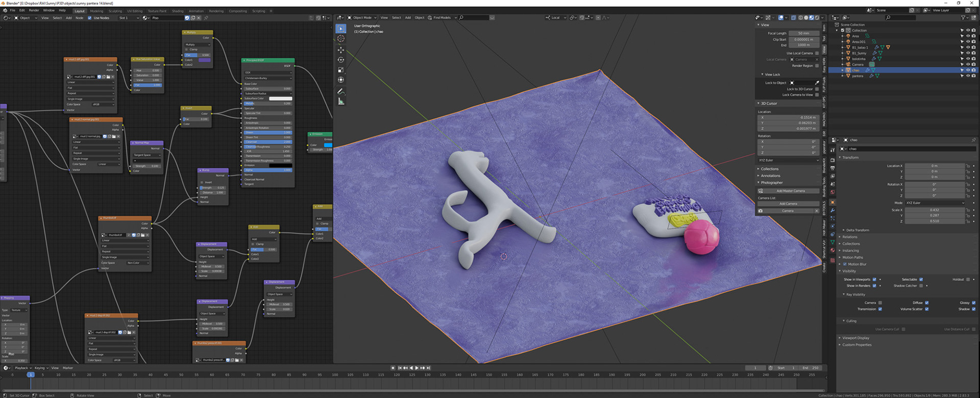
Task: Hide the pantera object in viewport
Action: click(967, 76)
